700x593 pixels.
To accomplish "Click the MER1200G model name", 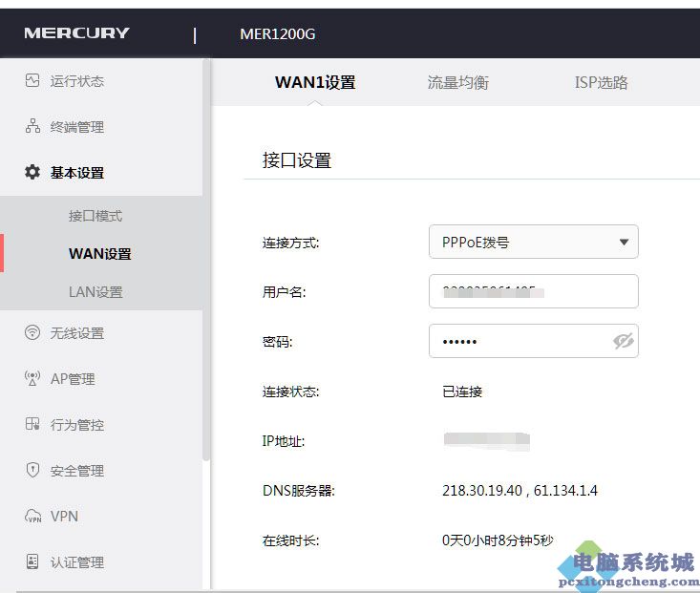I will tap(277, 34).
